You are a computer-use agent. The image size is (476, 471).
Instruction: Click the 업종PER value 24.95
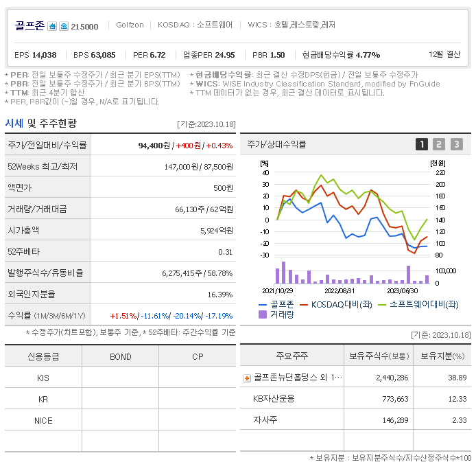(225, 55)
